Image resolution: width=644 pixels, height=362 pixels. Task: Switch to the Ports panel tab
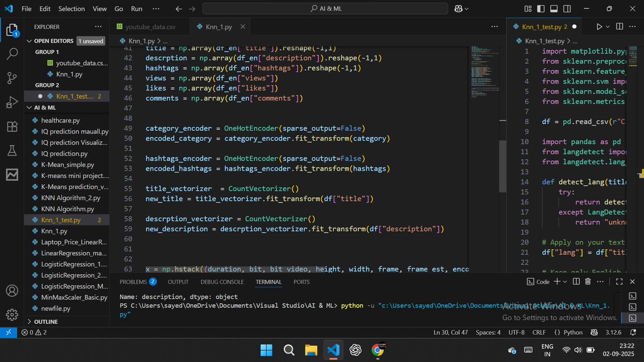[302, 282]
